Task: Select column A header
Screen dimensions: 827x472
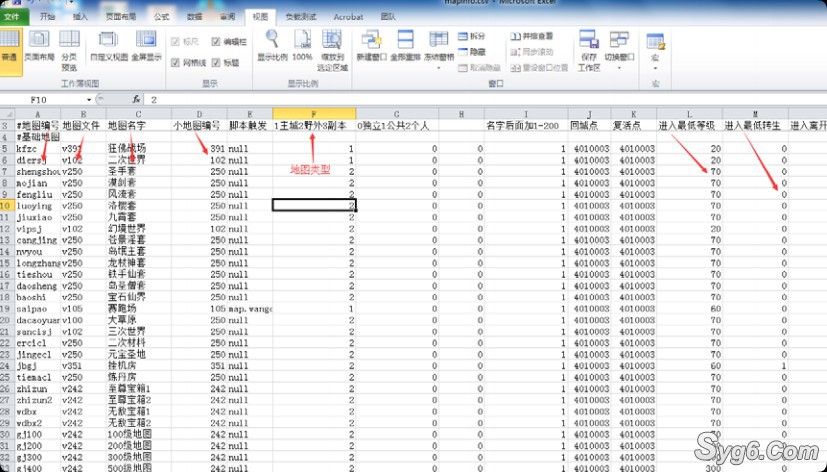Action: [37, 114]
